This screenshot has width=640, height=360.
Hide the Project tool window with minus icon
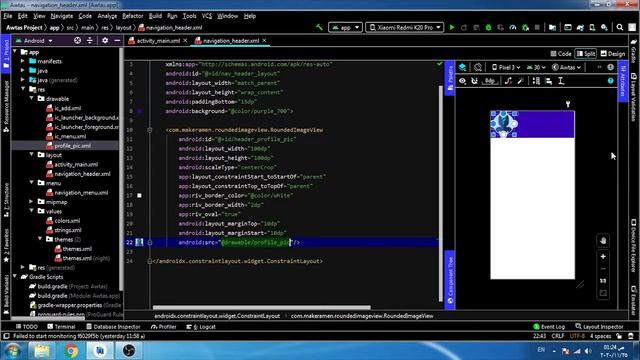click(117, 40)
